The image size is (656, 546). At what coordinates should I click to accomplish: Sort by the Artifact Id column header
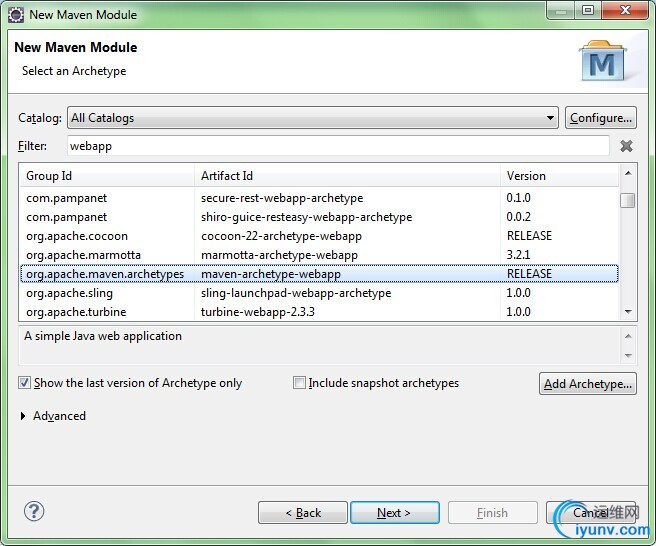[x=347, y=176]
